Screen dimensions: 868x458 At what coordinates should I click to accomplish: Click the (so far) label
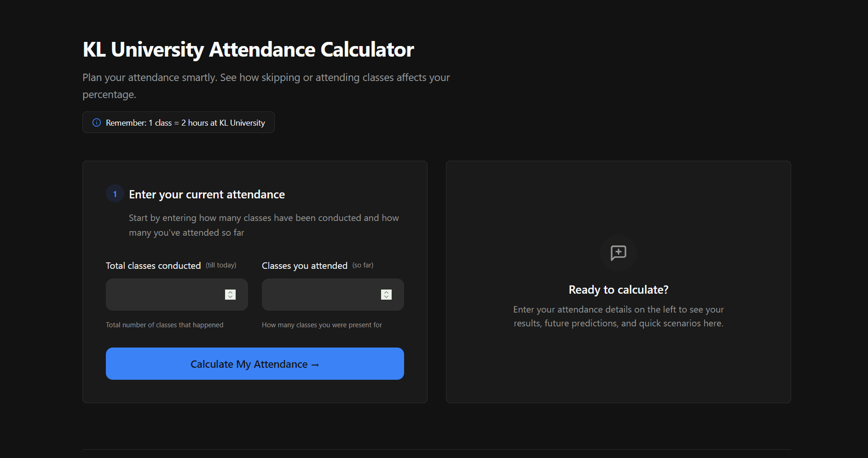[x=363, y=265]
